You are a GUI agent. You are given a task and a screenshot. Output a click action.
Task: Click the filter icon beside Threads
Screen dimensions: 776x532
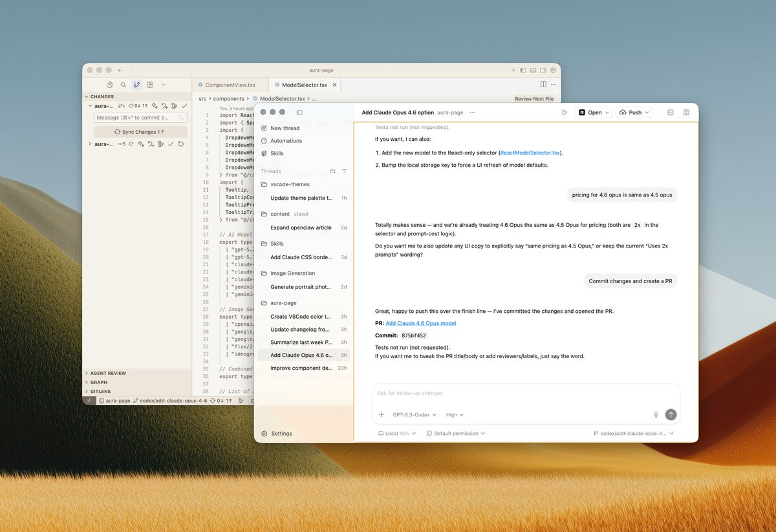345,171
